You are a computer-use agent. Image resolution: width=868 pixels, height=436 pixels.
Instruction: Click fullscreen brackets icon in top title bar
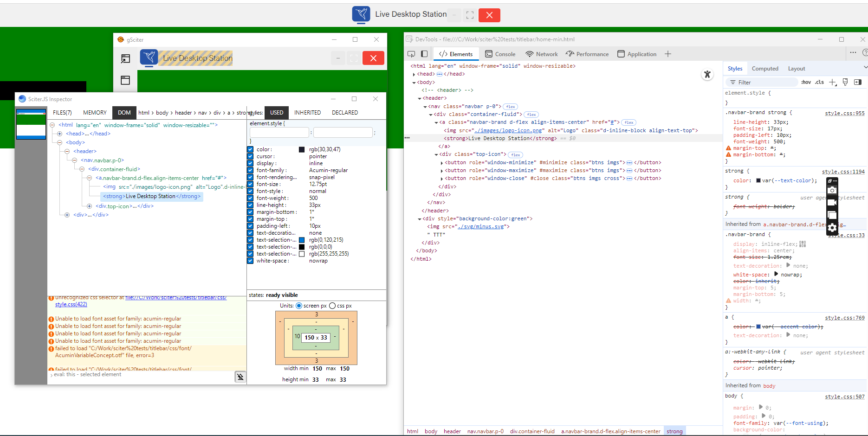470,15
